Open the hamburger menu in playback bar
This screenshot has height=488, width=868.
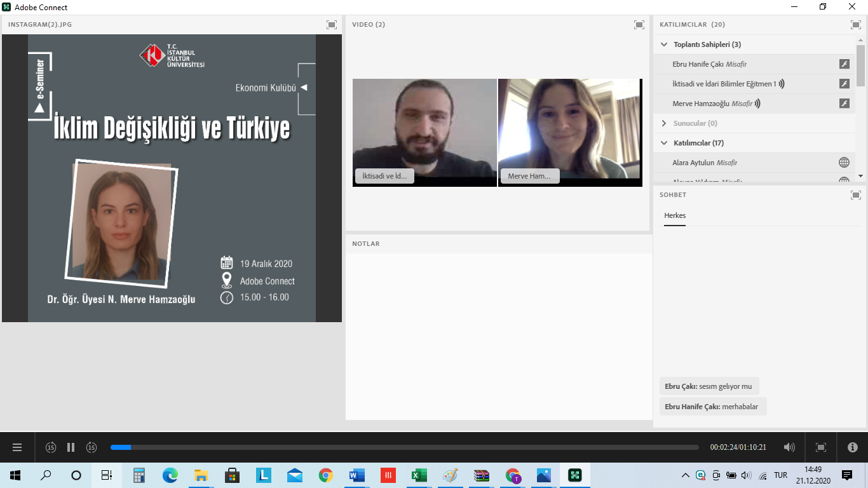(x=17, y=447)
